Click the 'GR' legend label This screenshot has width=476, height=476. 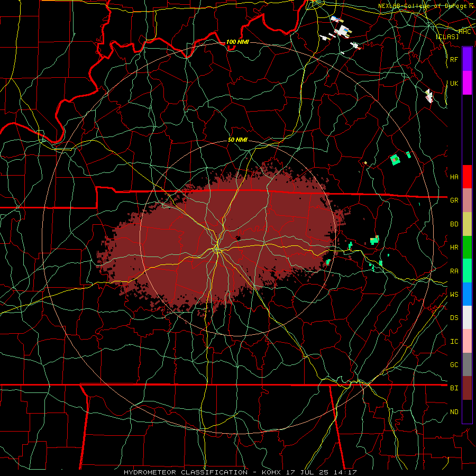click(454, 200)
